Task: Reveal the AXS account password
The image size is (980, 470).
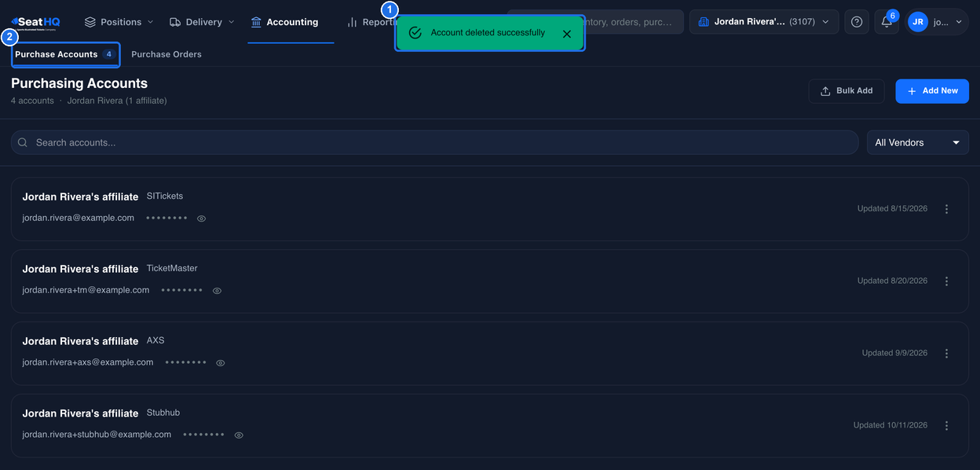Action: click(221, 363)
